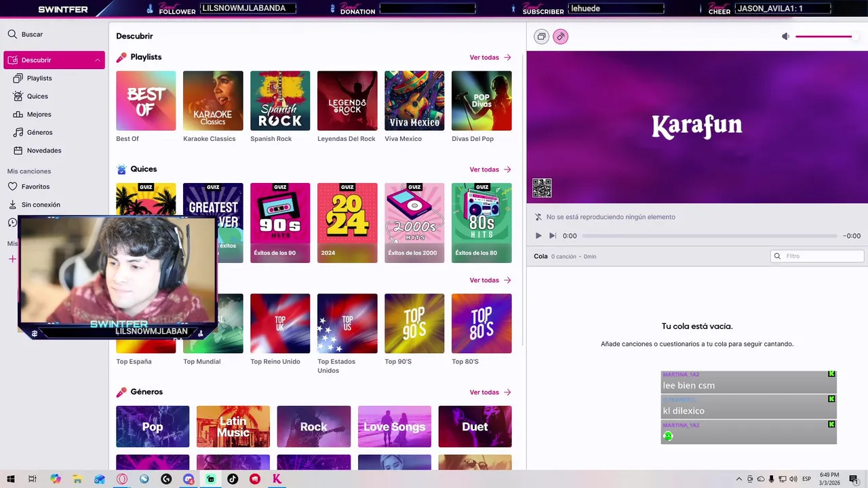Open the Éxitos de los 80 quiz
The image size is (868, 488).
[x=481, y=223]
